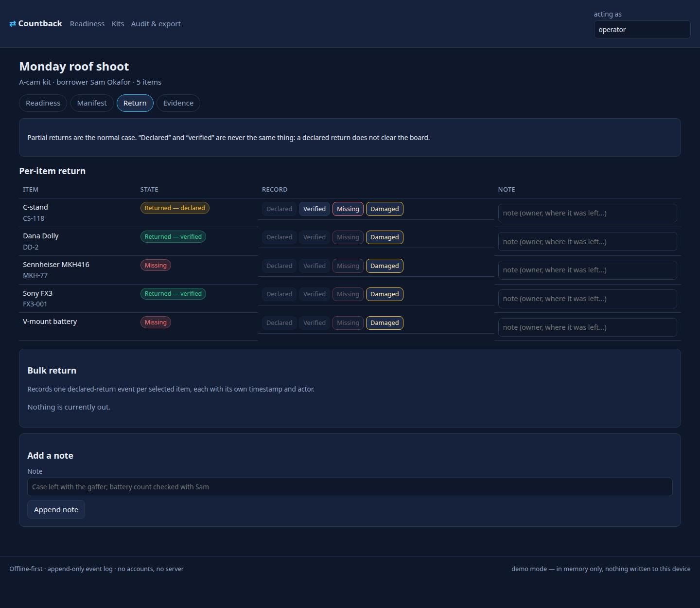Mark Sony FX3 as Damaged
This screenshot has width=700, height=608.
(385, 294)
